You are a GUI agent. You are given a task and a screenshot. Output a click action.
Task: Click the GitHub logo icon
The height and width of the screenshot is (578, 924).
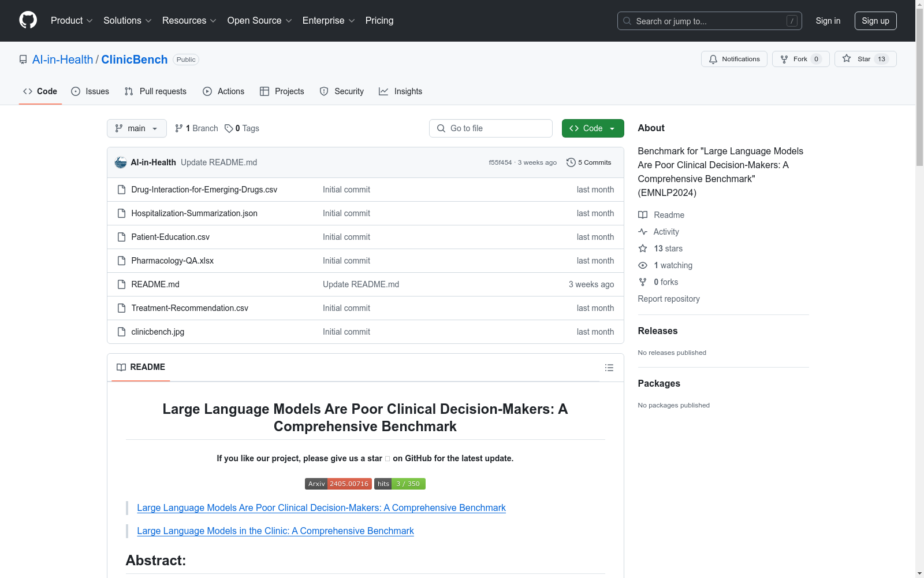click(x=28, y=20)
